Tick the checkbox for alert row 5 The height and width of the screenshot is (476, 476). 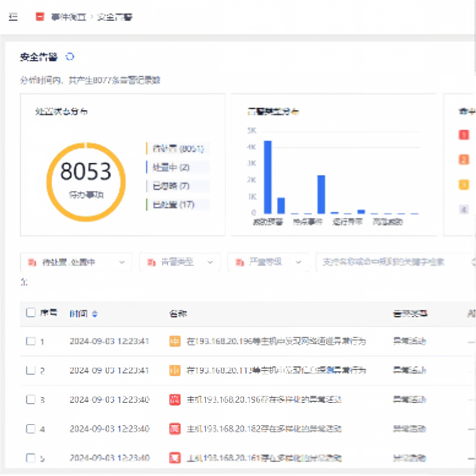(31, 458)
